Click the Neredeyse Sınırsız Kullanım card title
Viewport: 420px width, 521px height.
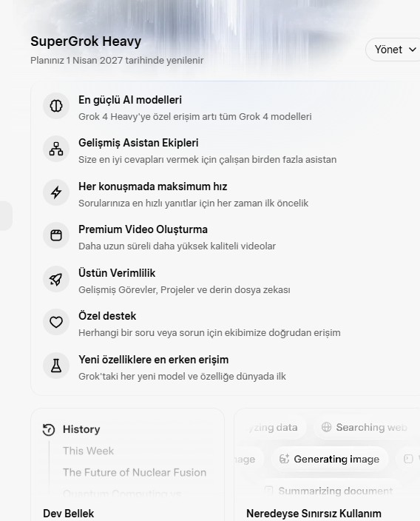(314, 513)
